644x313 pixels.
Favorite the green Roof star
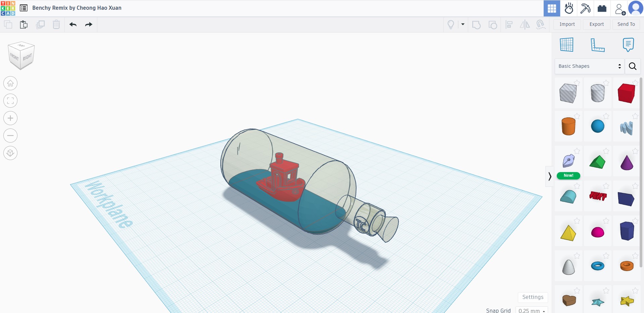pyautogui.click(x=606, y=151)
